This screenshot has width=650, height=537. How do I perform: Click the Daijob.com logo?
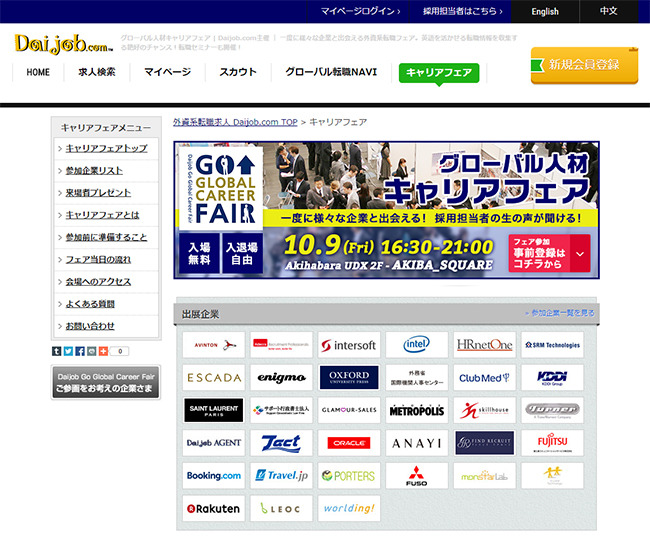pos(63,44)
